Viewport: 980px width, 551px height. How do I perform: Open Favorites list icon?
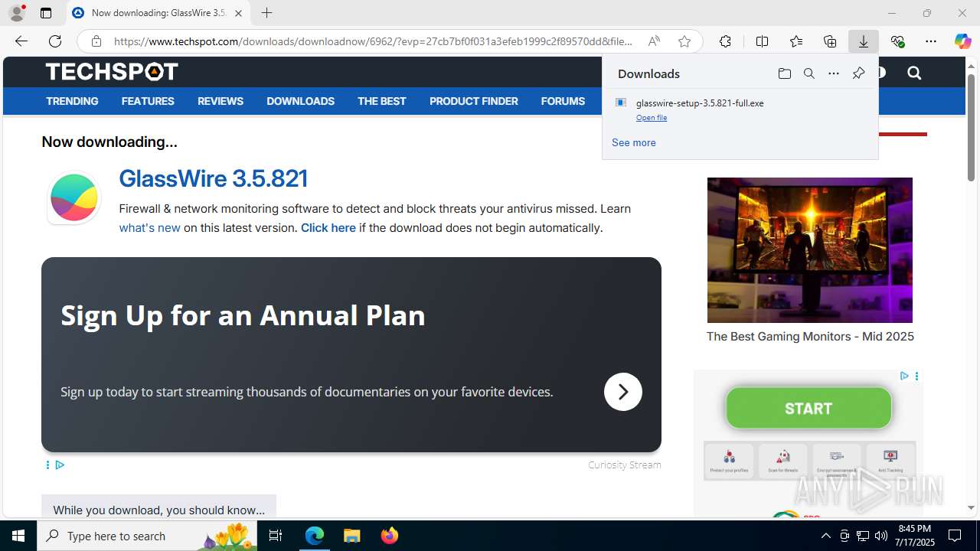coord(796,41)
